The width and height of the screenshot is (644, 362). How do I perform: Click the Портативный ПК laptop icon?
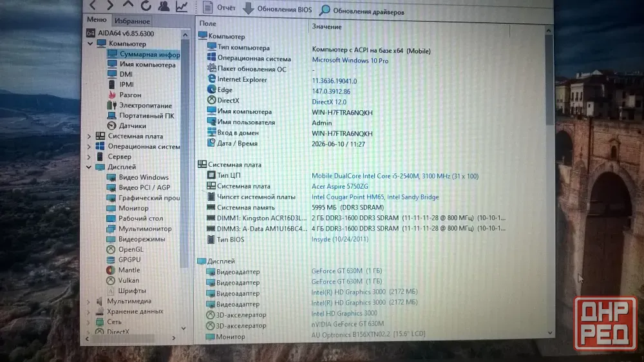point(111,115)
